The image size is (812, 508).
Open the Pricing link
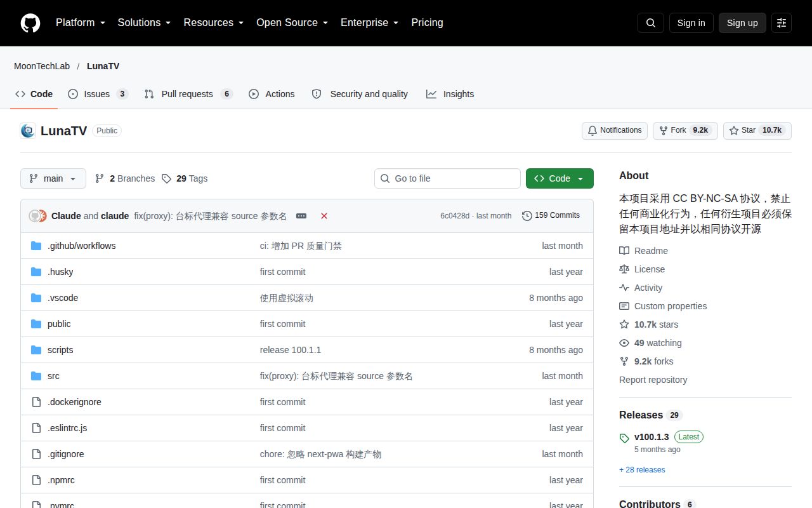coord(427,23)
